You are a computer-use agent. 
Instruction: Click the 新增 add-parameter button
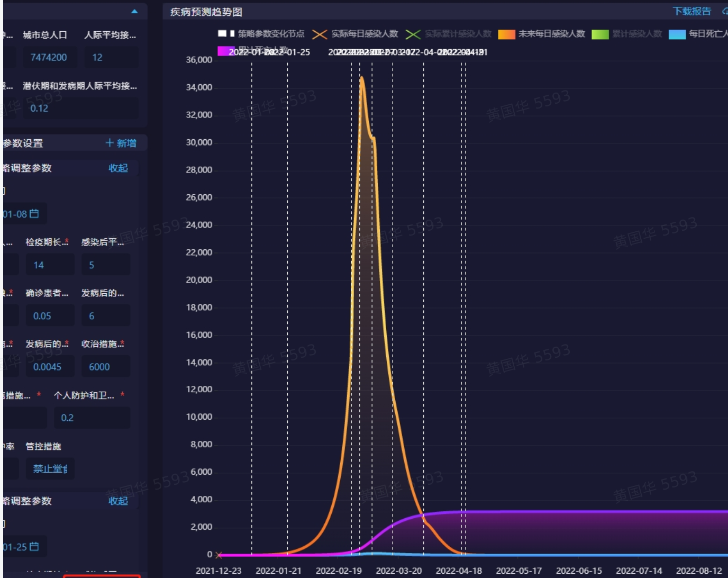click(121, 143)
